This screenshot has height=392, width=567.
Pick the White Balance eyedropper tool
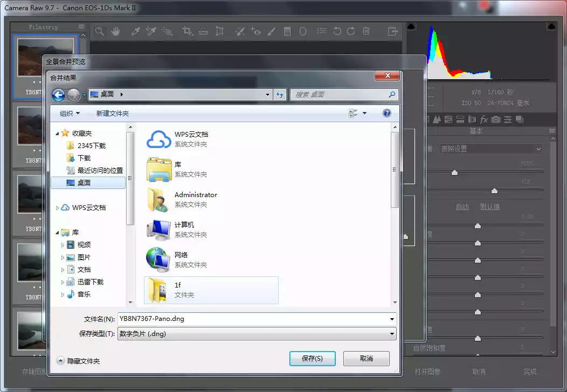tap(135, 32)
